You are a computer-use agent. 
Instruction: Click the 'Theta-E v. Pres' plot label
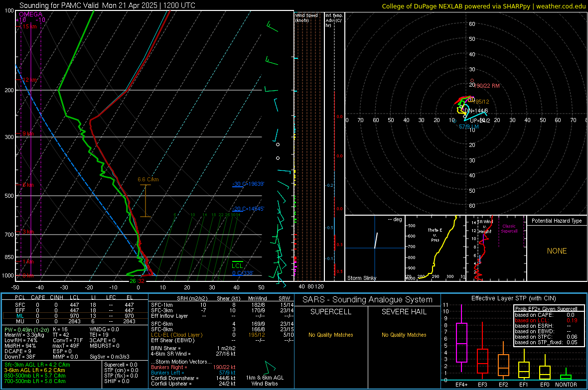[x=435, y=235]
